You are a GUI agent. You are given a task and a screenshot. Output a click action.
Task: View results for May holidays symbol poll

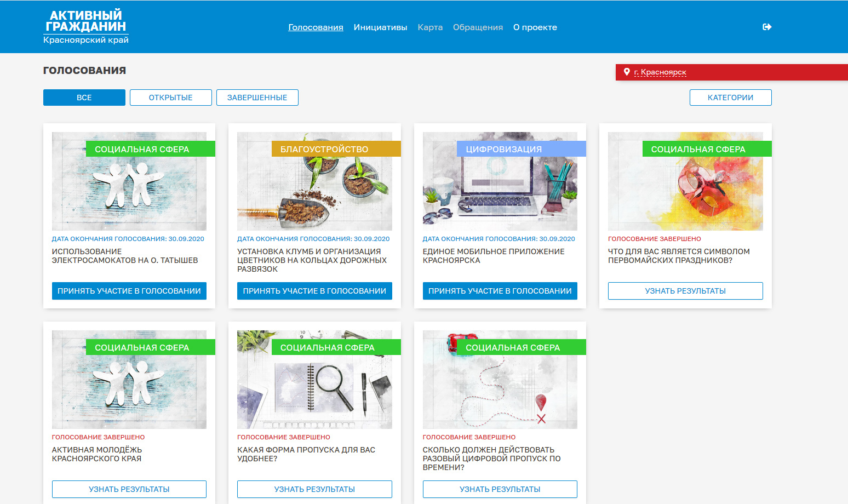pos(685,291)
